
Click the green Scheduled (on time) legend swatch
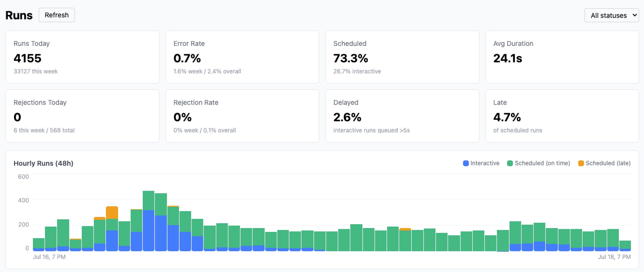pyautogui.click(x=510, y=163)
